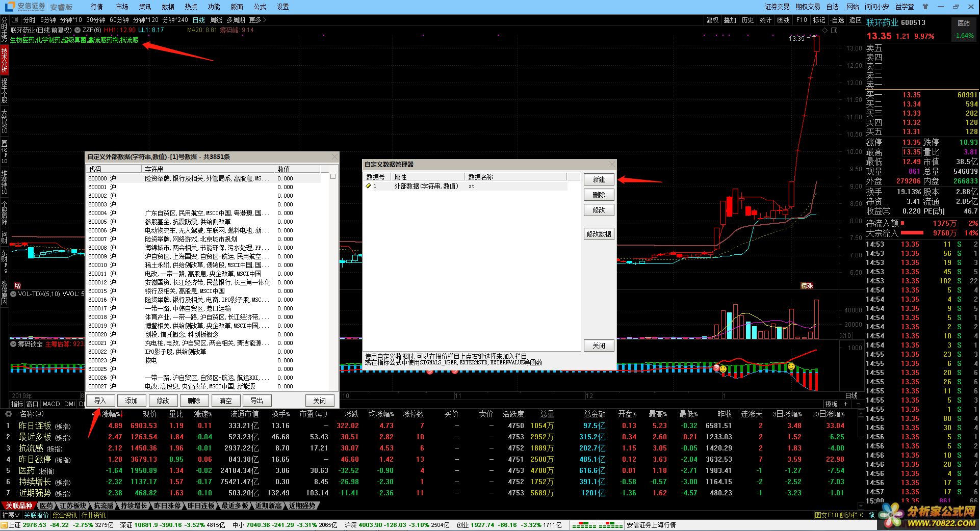Open the 市场 menu
The image size is (980, 531).
point(122,7)
